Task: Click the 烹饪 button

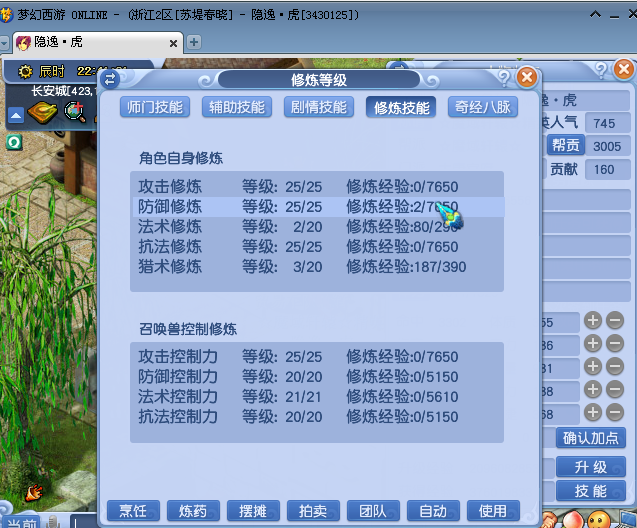Action: (x=133, y=511)
